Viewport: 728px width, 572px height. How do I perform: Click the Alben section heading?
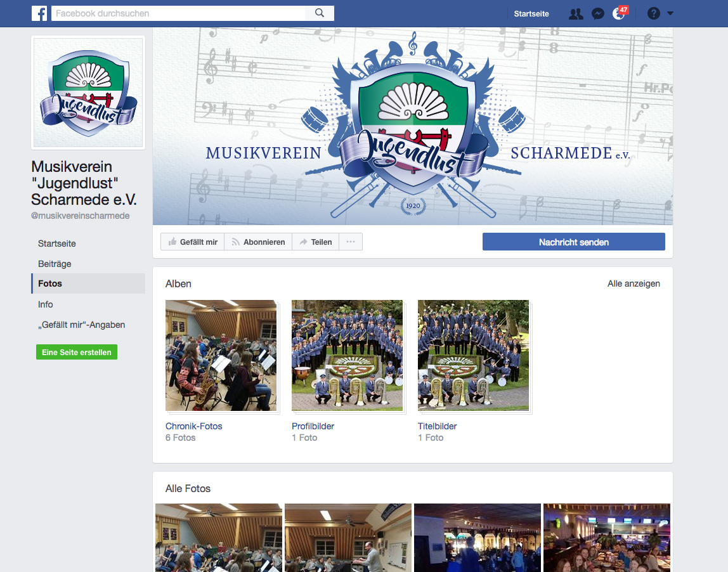coord(178,283)
